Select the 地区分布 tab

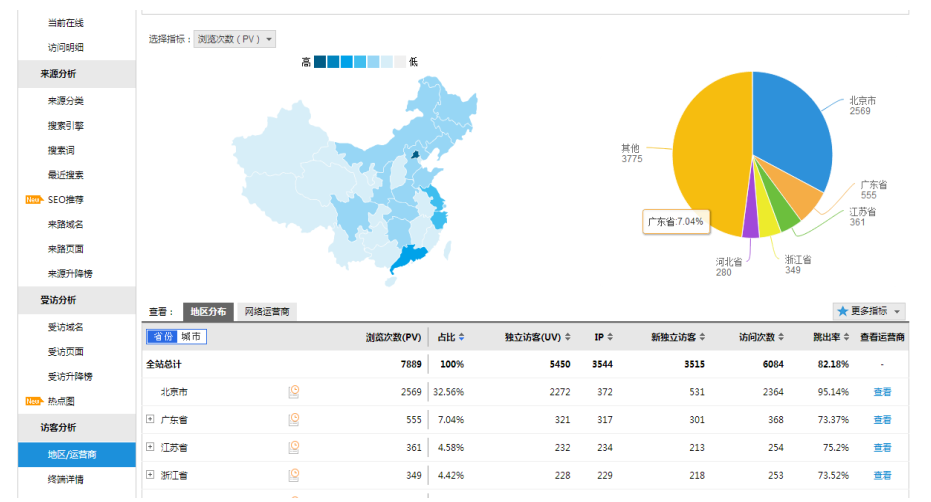210,312
